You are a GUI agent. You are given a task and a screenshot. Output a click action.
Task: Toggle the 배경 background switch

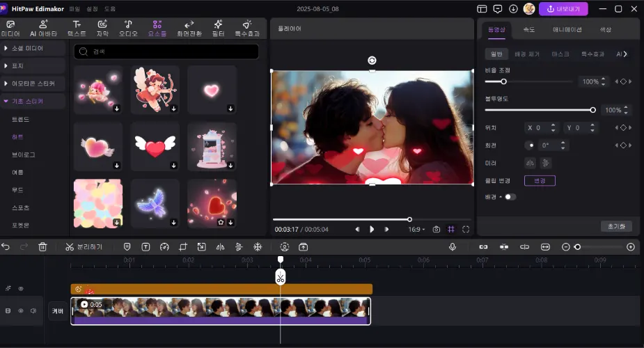click(x=510, y=197)
